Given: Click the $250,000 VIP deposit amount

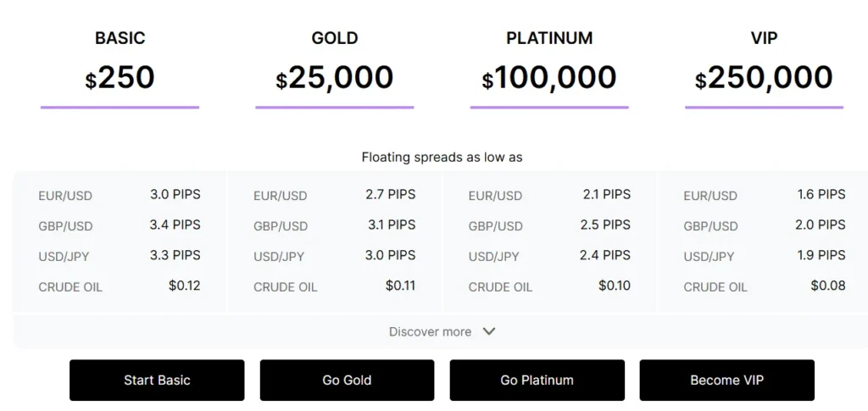Looking at the screenshot, I should [764, 78].
